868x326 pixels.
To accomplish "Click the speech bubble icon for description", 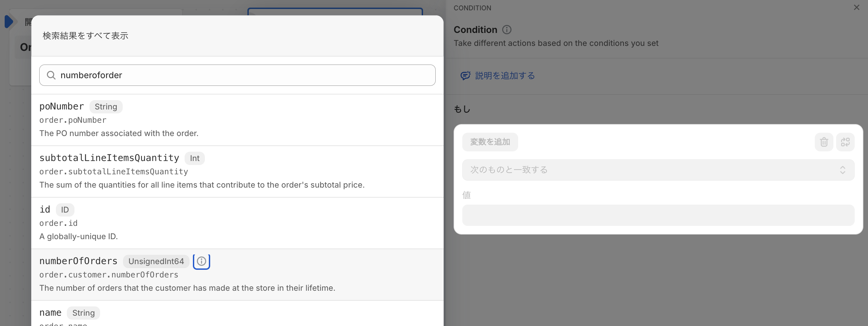I will (465, 76).
